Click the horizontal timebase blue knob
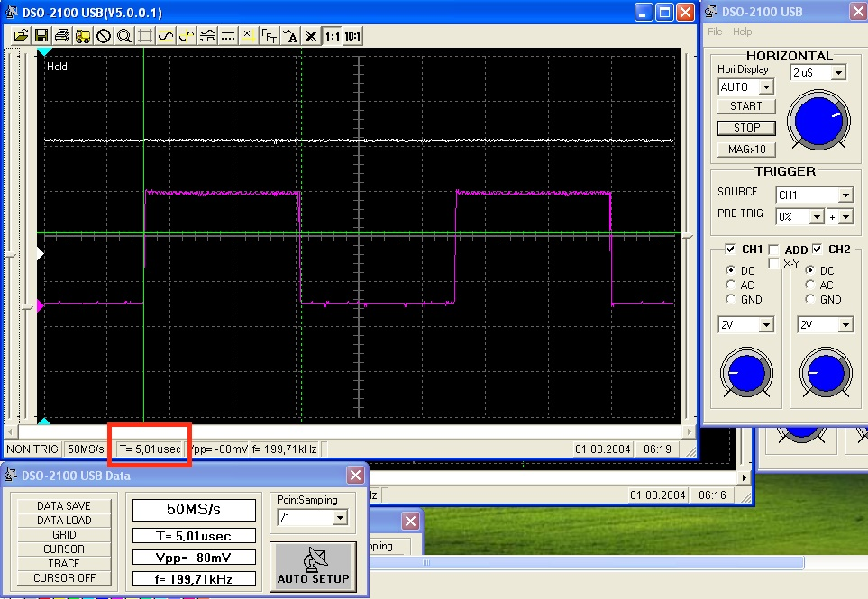 [x=818, y=121]
